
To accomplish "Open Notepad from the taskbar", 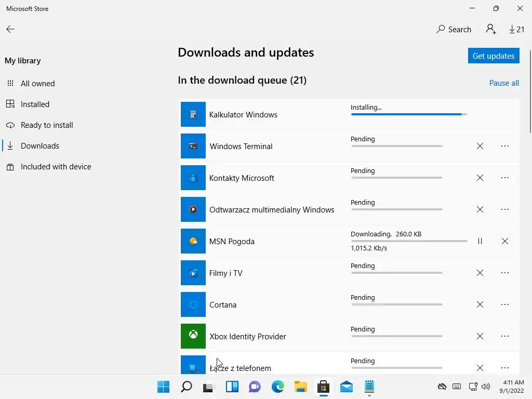I will coord(369,387).
